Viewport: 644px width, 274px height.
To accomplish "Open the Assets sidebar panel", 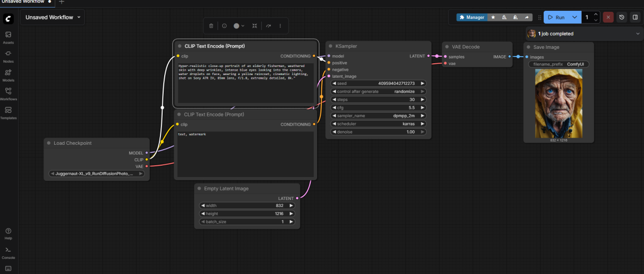I will click(x=8, y=37).
